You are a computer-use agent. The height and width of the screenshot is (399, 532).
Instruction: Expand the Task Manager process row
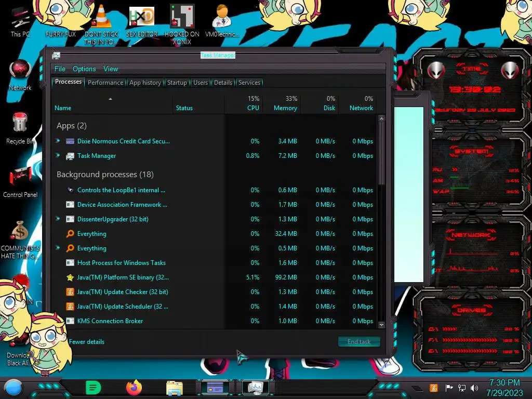58,155
